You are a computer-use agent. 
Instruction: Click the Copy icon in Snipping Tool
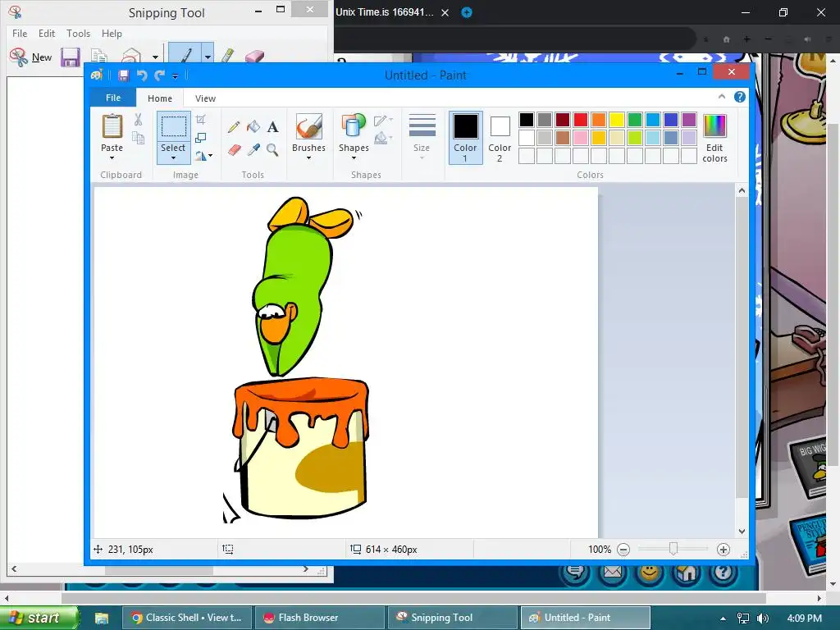pyautogui.click(x=99, y=57)
